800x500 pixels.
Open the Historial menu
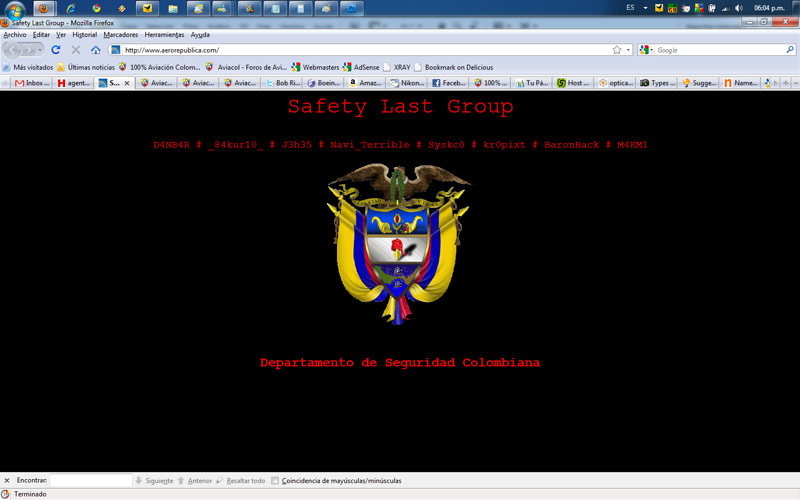click(x=84, y=35)
